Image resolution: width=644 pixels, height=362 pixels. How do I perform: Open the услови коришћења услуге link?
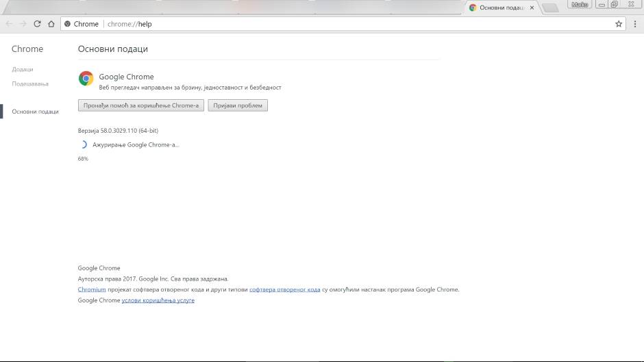coord(158,300)
